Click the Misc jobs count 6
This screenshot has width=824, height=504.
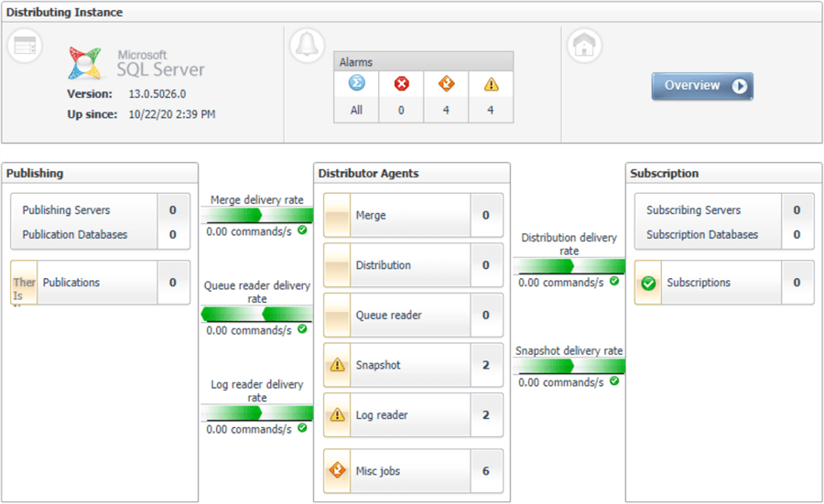point(486,471)
